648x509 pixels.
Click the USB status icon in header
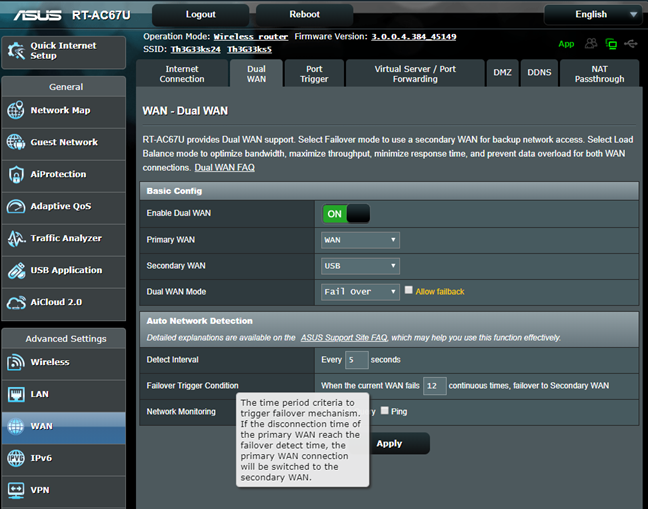tap(631, 43)
